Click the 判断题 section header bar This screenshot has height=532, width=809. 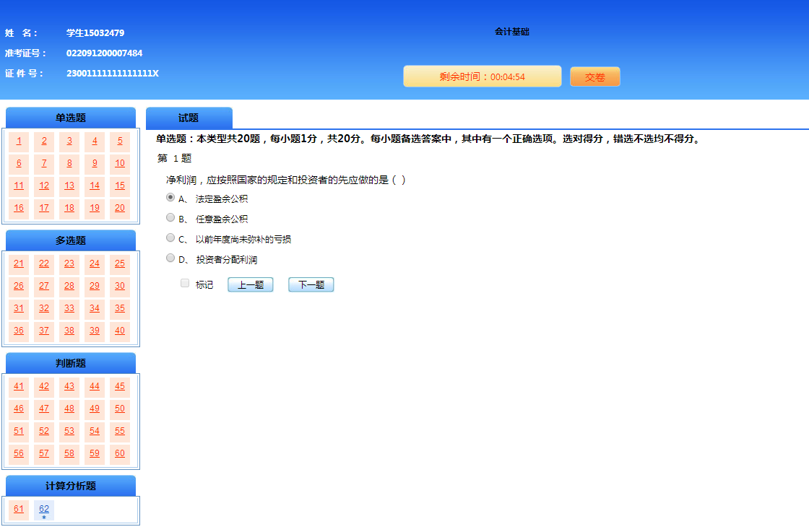tap(70, 363)
